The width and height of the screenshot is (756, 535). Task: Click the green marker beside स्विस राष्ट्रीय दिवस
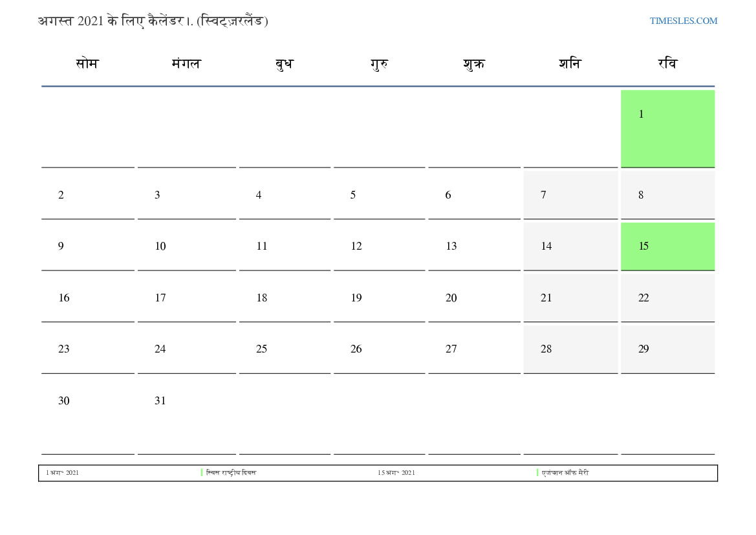202,472
